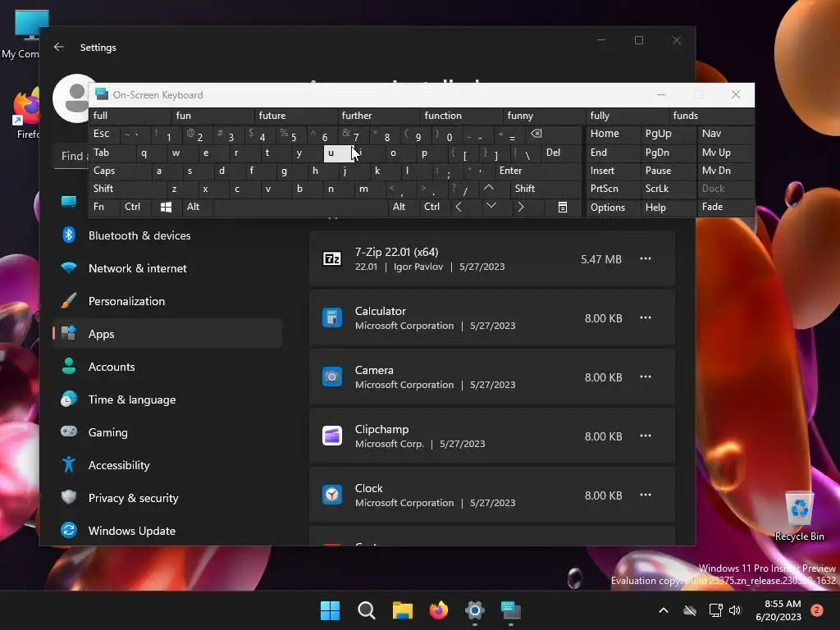Screen dimensions: 840x630
Task: Toggle the right Shift key
Action: [x=546, y=189]
